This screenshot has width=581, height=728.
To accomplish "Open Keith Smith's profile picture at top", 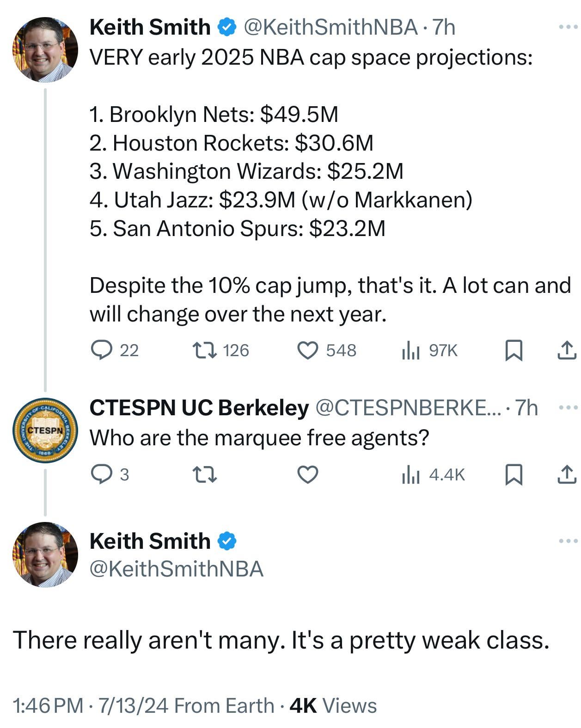I will pos(45,49).
